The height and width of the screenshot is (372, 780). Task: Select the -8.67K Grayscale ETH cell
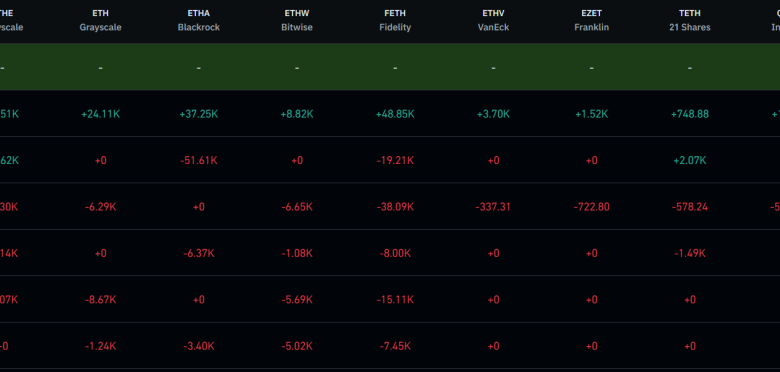100,300
